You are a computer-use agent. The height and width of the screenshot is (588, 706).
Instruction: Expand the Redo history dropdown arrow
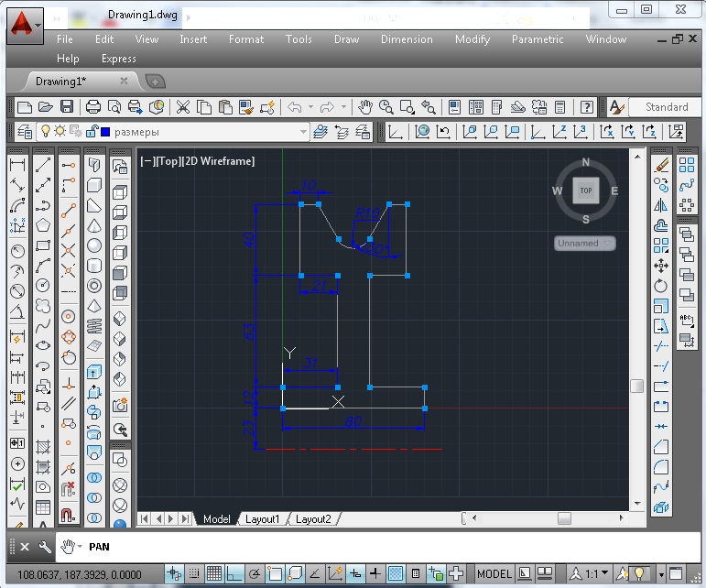(343, 107)
